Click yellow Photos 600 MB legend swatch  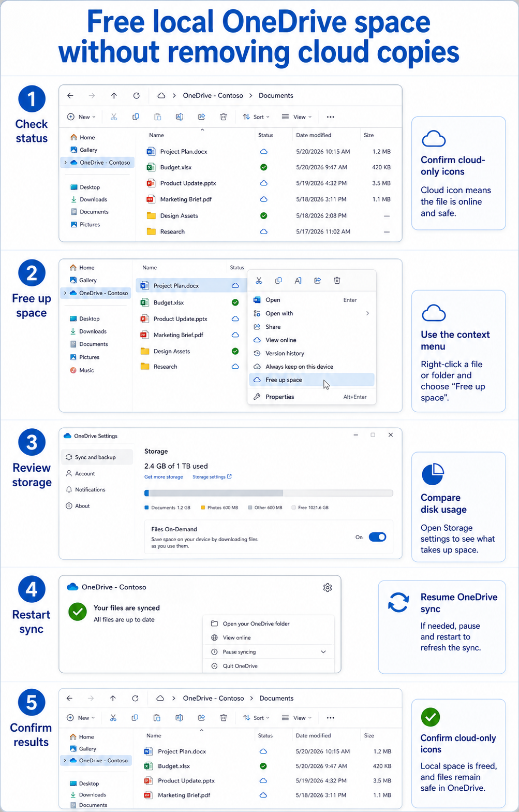[x=203, y=508]
